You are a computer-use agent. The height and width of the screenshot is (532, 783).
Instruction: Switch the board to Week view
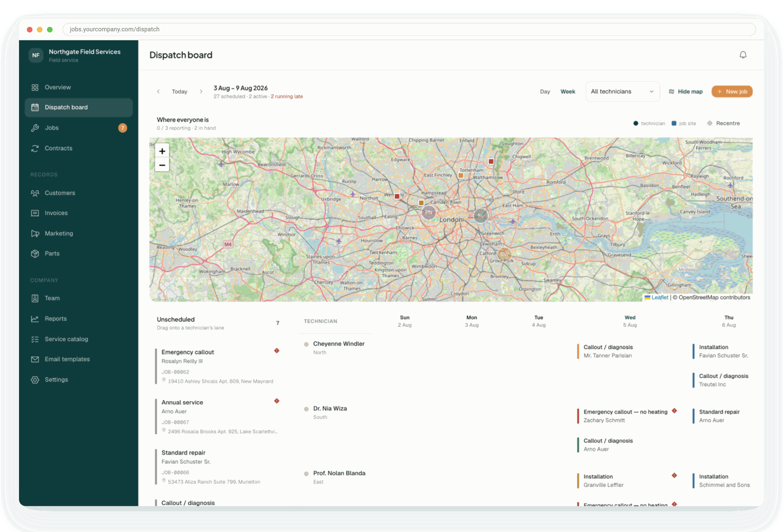[567, 92]
